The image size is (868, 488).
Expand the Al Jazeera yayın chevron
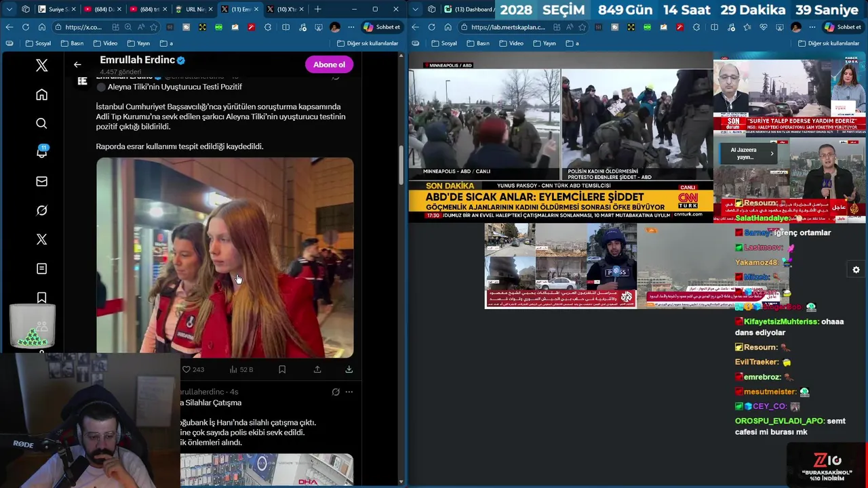(x=772, y=154)
